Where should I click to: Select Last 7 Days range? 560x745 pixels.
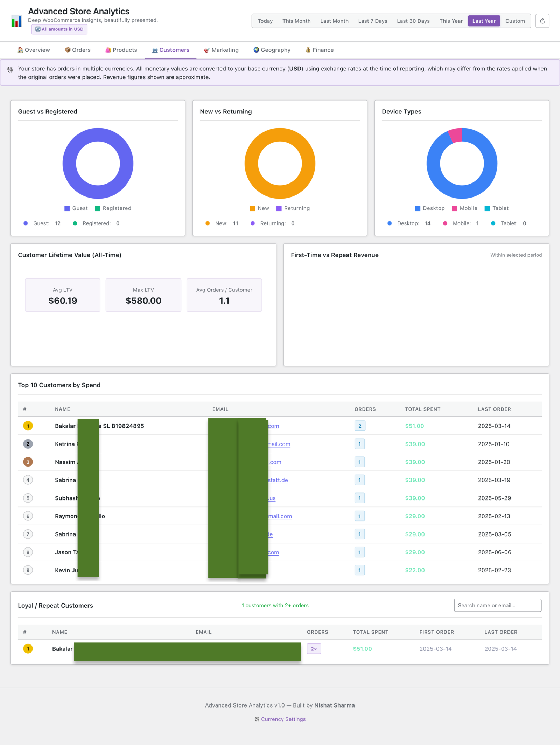point(373,21)
